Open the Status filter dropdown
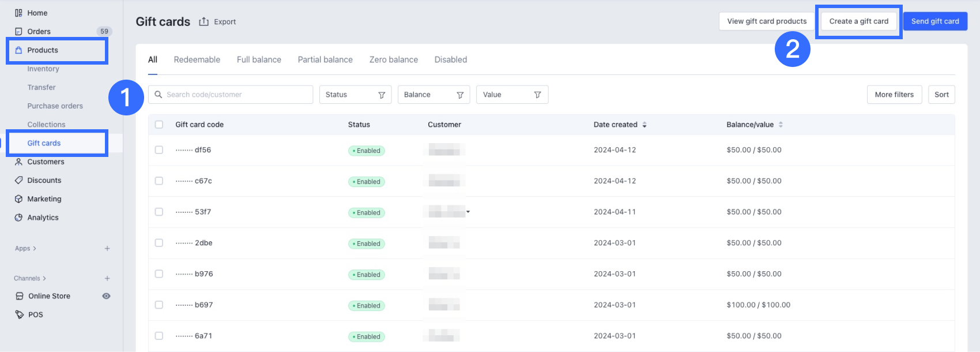The width and height of the screenshot is (980, 352). pyautogui.click(x=355, y=95)
